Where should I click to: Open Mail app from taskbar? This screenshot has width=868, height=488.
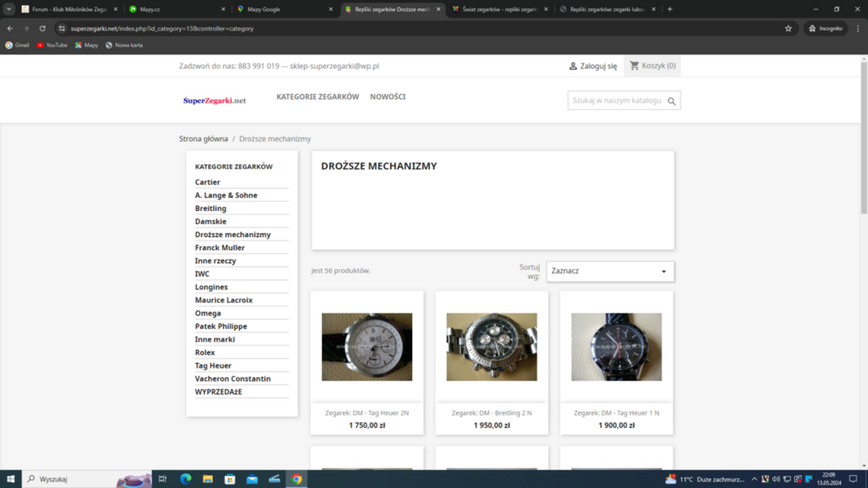coord(252,478)
